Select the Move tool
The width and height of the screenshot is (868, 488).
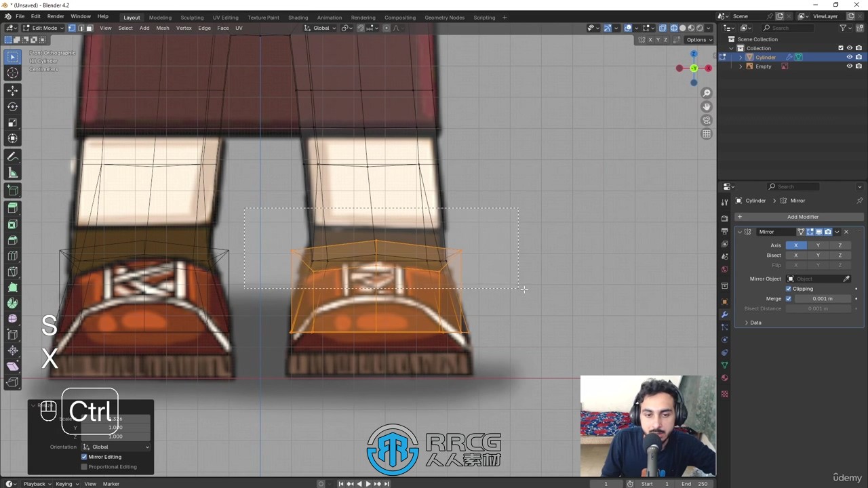pos(12,90)
